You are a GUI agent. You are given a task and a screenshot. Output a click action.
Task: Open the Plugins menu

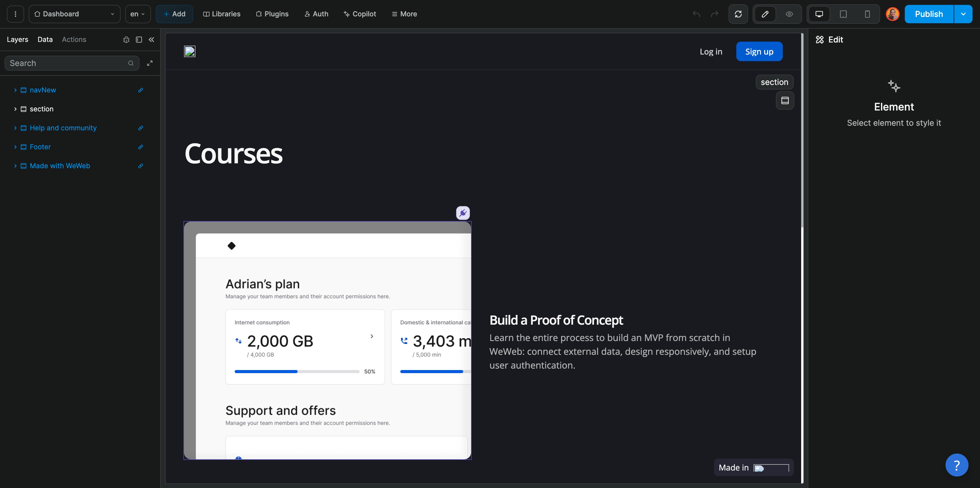tap(272, 14)
